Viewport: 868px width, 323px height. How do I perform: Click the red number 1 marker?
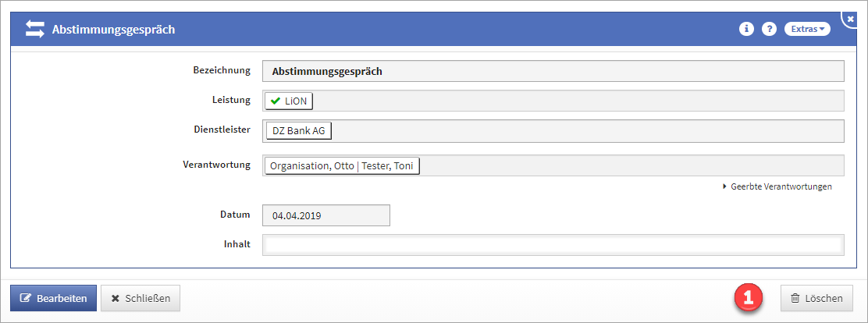tap(747, 297)
